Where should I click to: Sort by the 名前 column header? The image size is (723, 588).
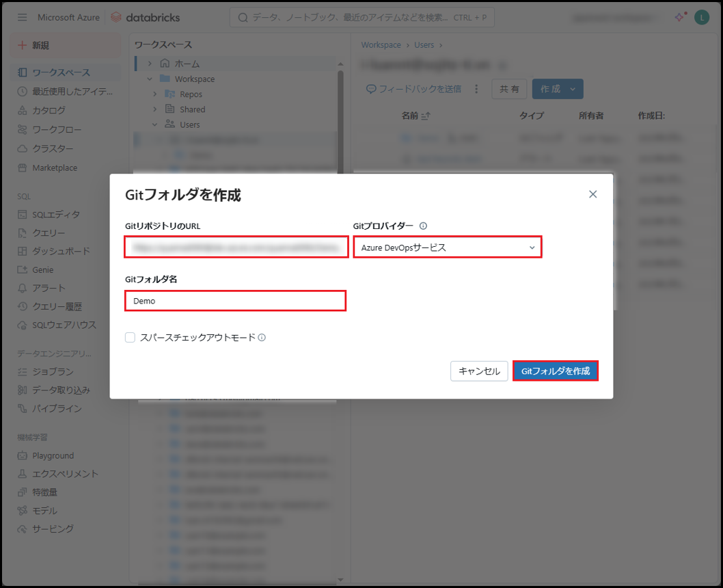(415, 116)
